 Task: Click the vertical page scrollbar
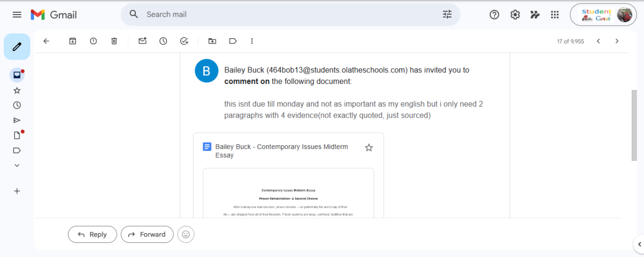(634, 126)
